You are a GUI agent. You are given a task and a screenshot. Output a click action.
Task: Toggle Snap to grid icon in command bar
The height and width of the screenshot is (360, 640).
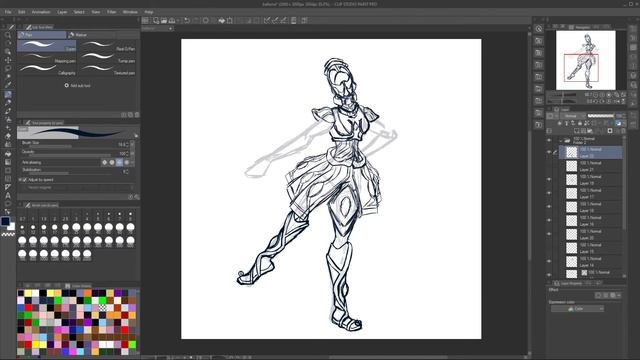[x=283, y=20]
